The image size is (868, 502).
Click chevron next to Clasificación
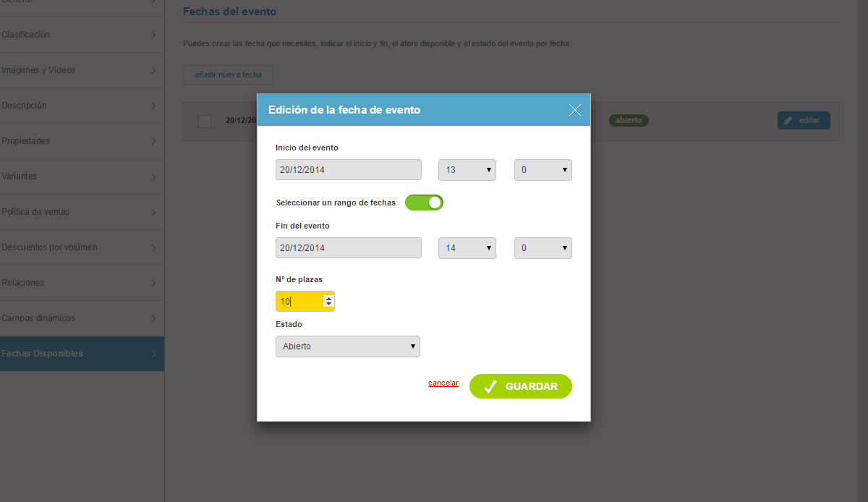click(153, 35)
